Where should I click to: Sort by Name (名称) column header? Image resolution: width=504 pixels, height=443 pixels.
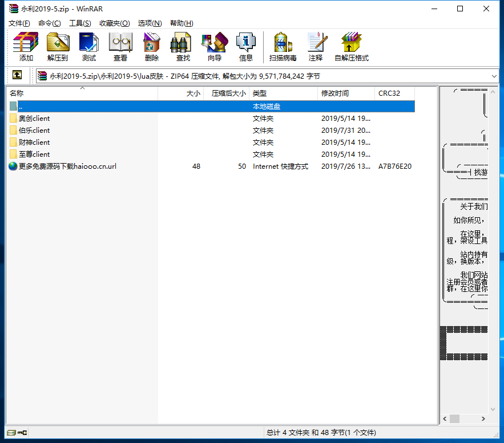click(82, 94)
